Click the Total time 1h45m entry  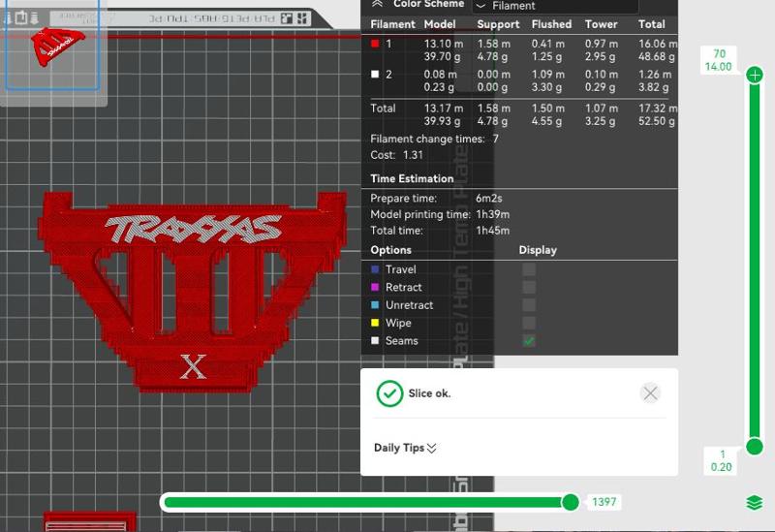440,231
